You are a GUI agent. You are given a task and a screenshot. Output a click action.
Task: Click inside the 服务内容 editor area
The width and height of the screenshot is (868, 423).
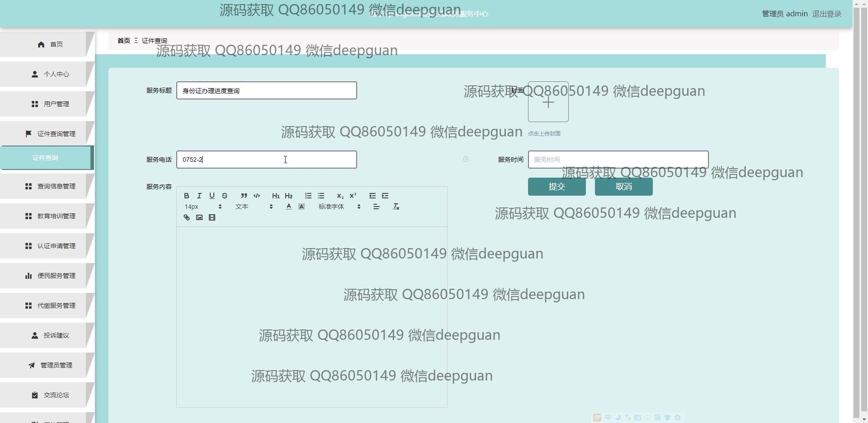312,317
